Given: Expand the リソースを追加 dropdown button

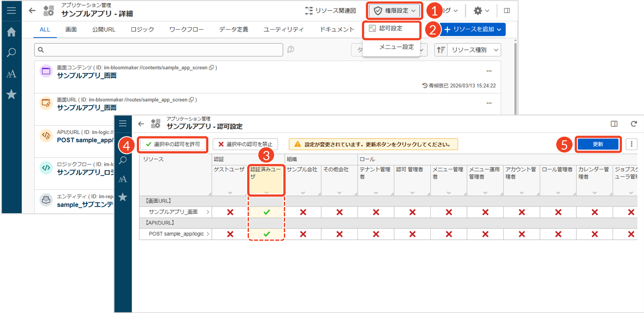Looking at the screenshot, I should click(473, 29).
